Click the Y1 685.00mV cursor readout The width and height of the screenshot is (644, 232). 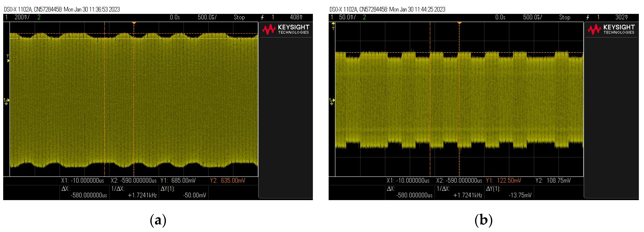coord(178,180)
